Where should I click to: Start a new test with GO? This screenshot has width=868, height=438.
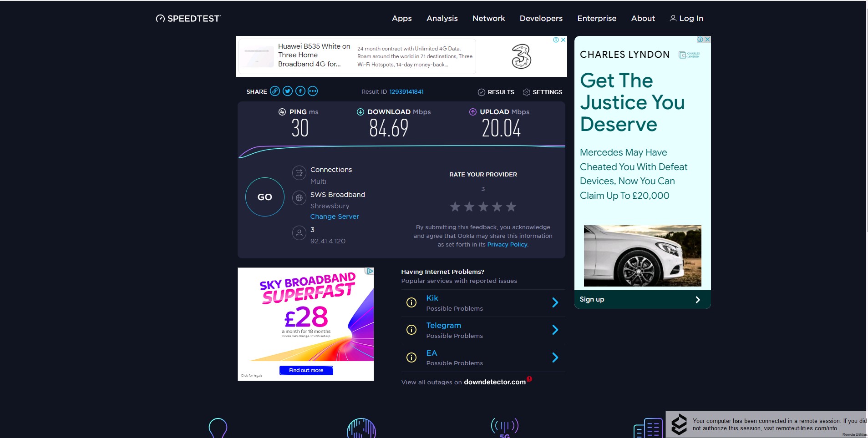pos(264,196)
